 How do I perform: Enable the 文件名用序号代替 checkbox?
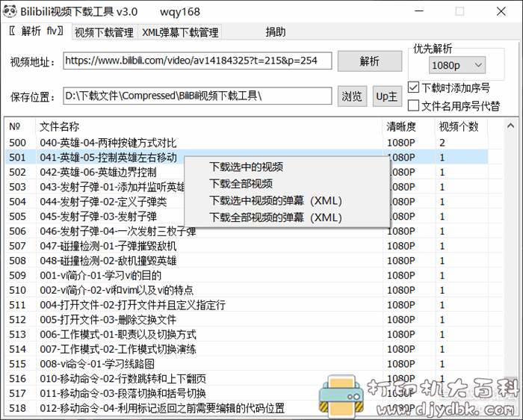coord(414,106)
